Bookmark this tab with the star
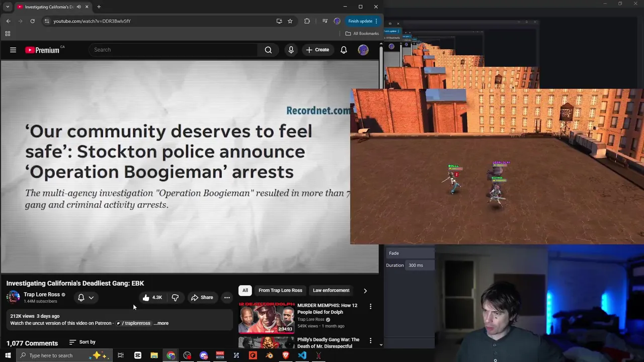This screenshot has height=362, width=644. (290, 21)
